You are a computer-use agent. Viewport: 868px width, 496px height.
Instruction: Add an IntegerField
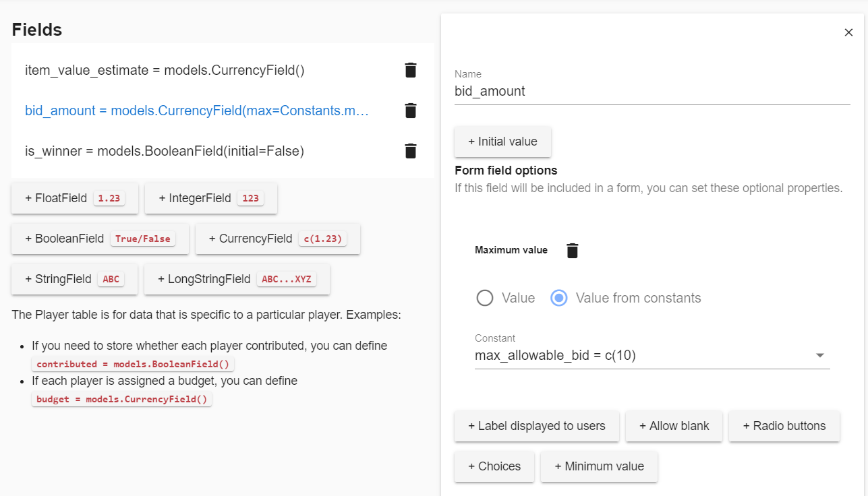click(211, 198)
